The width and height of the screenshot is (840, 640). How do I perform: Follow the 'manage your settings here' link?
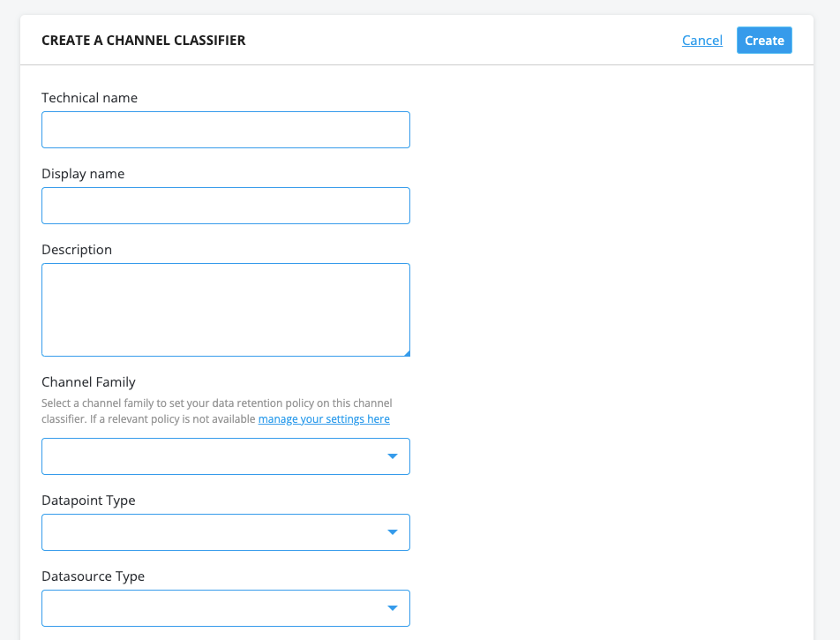pos(324,419)
